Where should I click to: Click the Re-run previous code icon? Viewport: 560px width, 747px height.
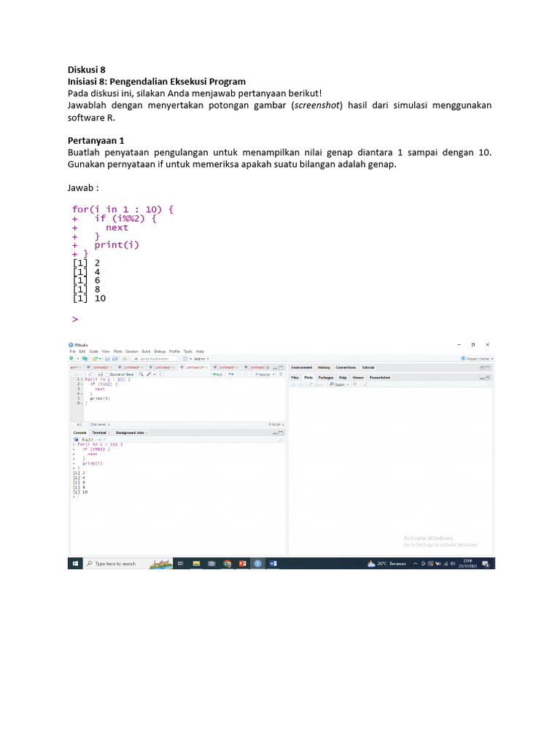point(231,374)
